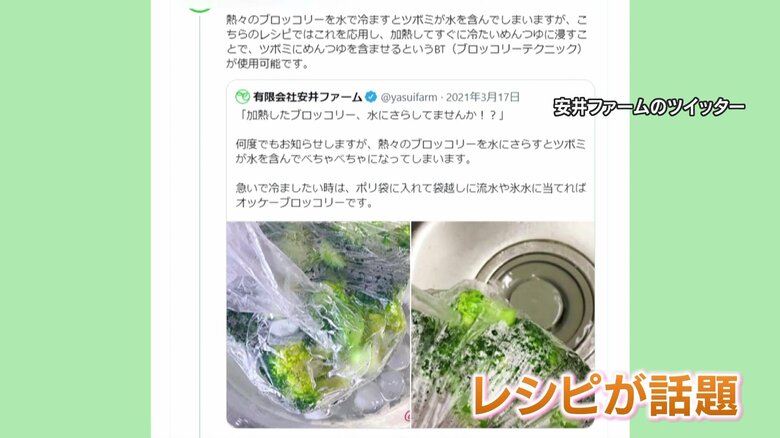Click the light green left margin area
The image size is (780, 438).
coord(75,219)
